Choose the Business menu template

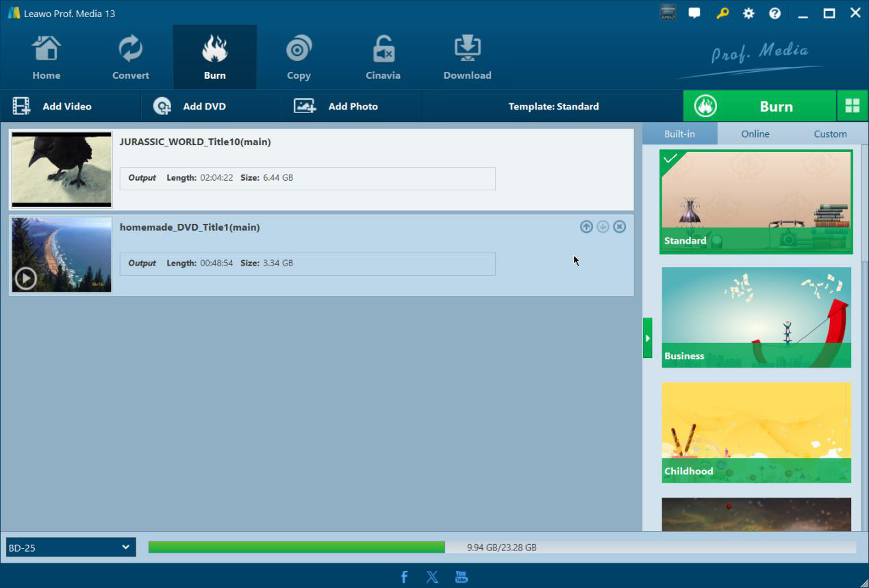pyautogui.click(x=756, y=317)
